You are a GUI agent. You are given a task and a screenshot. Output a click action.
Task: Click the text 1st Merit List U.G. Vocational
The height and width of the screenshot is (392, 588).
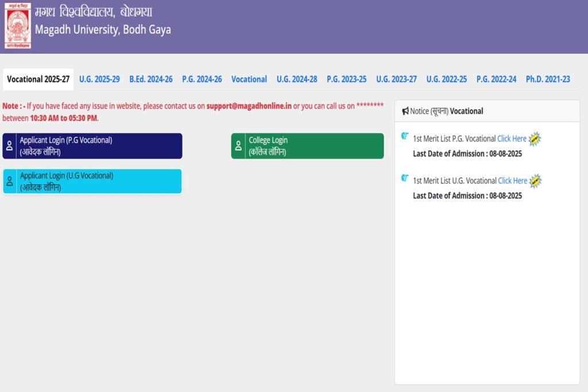tap(455, 181)
